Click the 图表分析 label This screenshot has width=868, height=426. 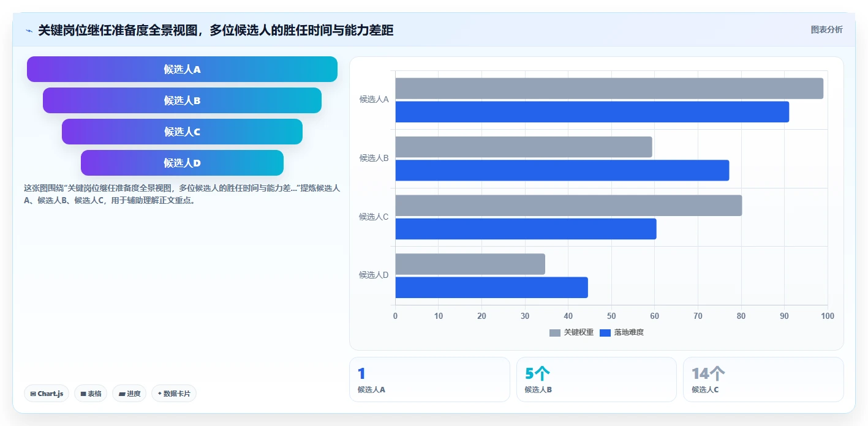pos(826,29)
